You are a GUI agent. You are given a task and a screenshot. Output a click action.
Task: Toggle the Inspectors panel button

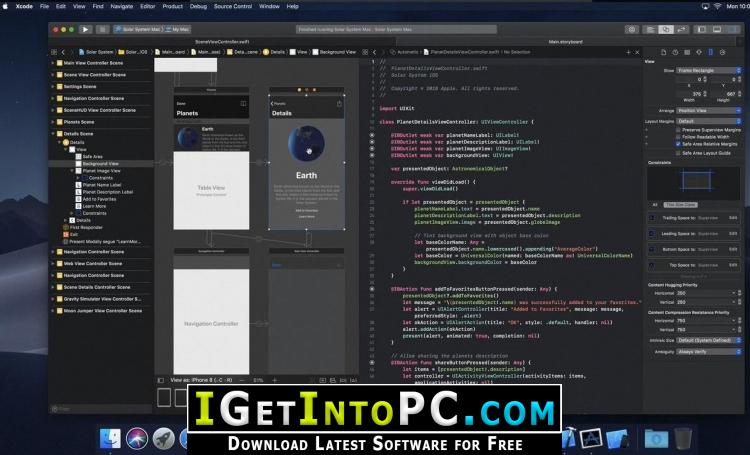[x=732, y=29]
